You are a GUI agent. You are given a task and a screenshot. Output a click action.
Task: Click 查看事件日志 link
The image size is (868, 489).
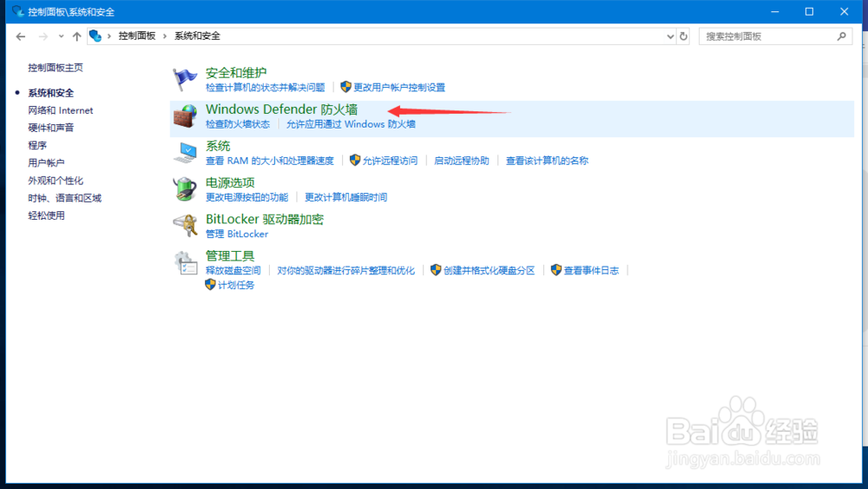pos(591,270)
